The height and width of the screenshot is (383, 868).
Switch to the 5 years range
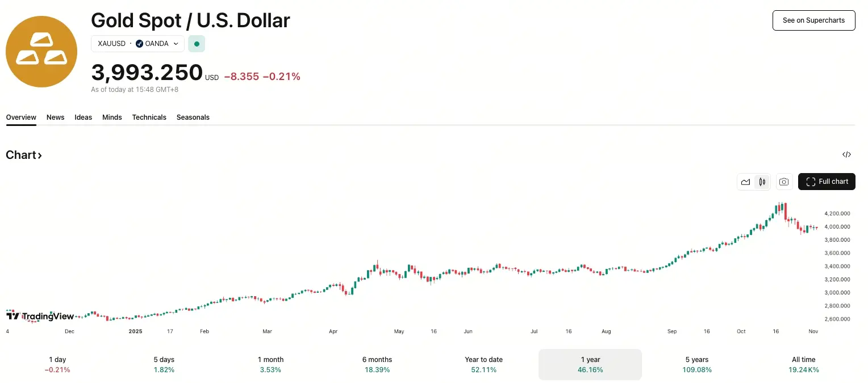[x=697, y=364]
